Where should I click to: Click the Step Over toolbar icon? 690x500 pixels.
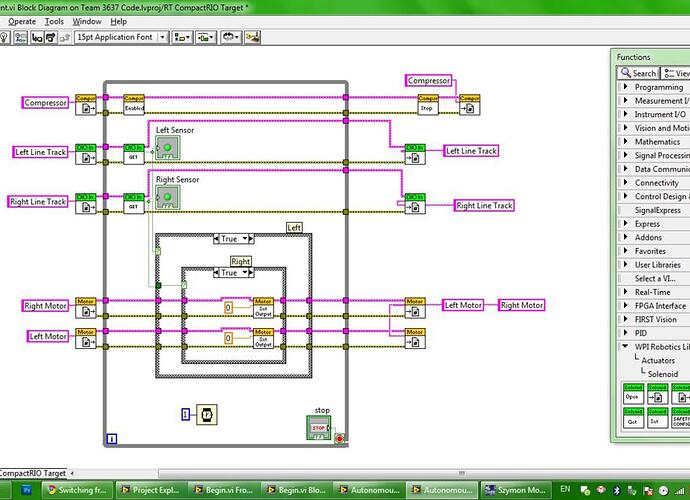coord(51,37)
